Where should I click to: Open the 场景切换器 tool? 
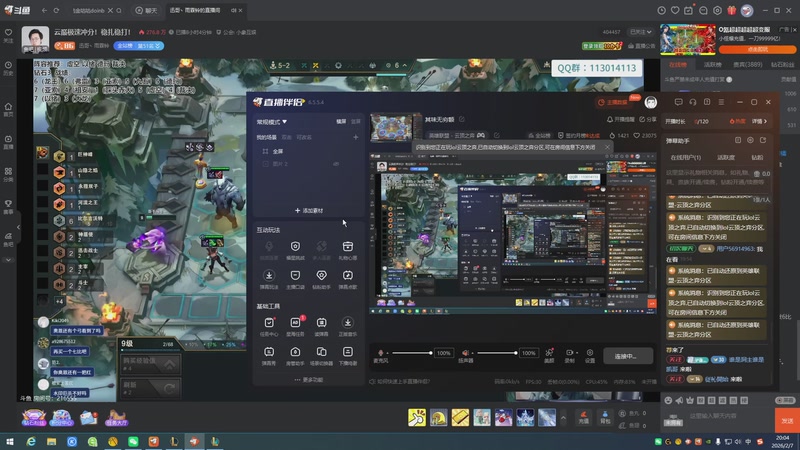(x=321, y=355)
